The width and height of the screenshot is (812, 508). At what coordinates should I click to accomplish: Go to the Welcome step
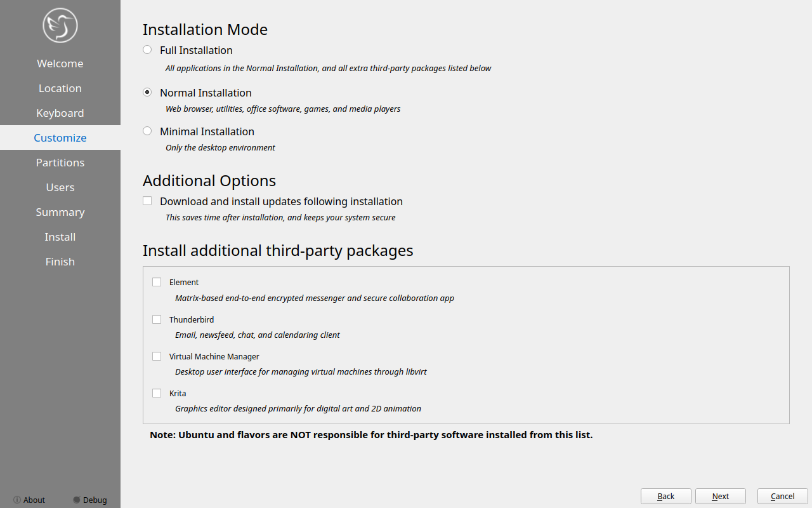(60, 63)
